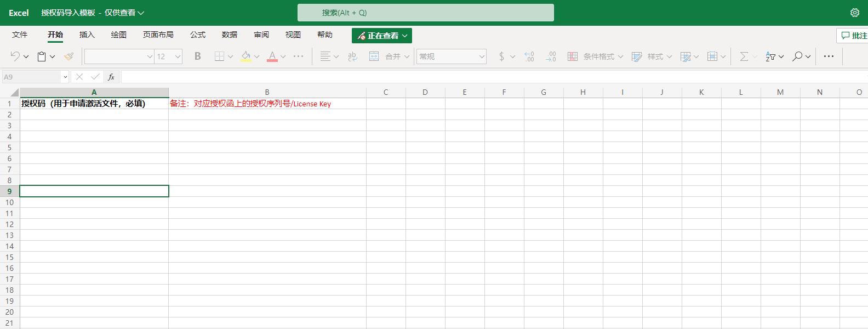868x329 pixels.
Task: Toggle Bold formatting
Action: pyautogui.click(x=198, y=56)
